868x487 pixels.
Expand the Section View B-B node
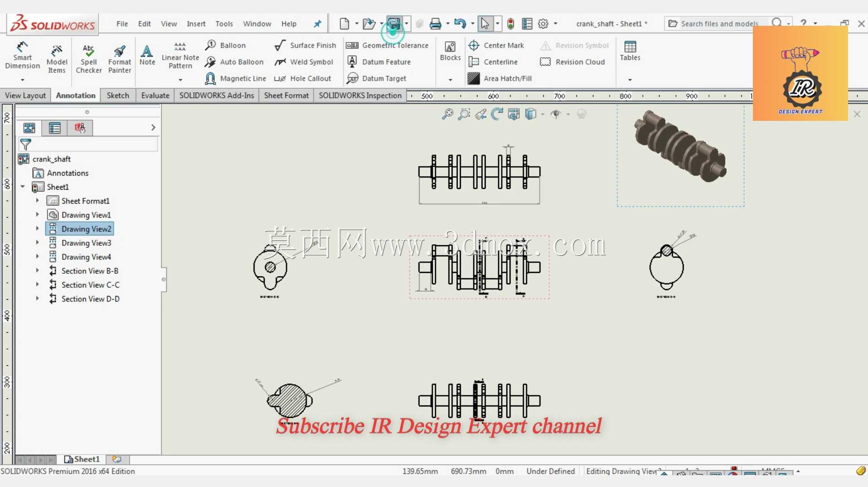click(38, 271)
